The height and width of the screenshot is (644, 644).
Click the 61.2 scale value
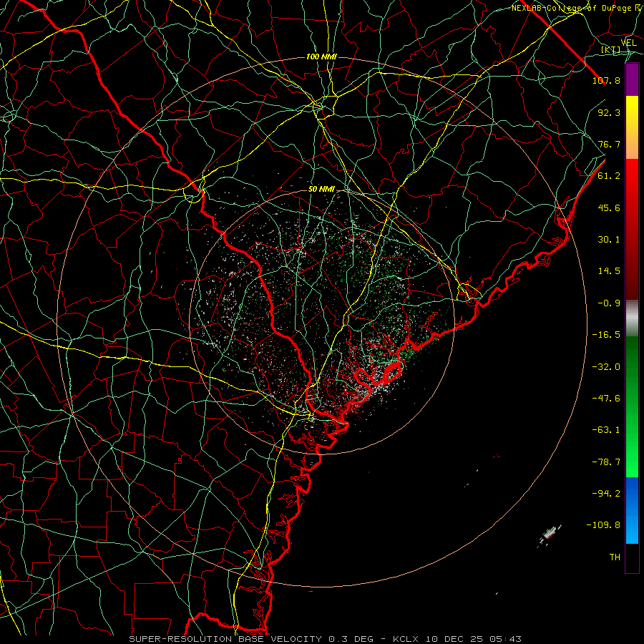coord(609,176)
